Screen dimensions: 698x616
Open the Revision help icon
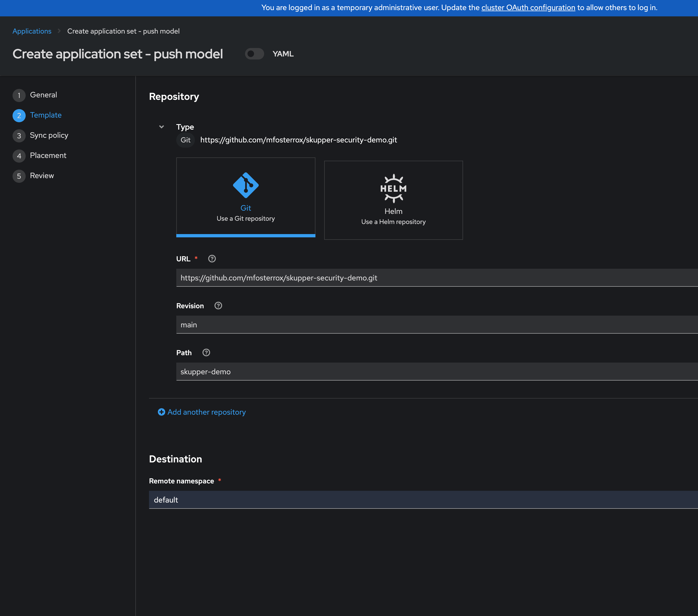coord(218,306)
